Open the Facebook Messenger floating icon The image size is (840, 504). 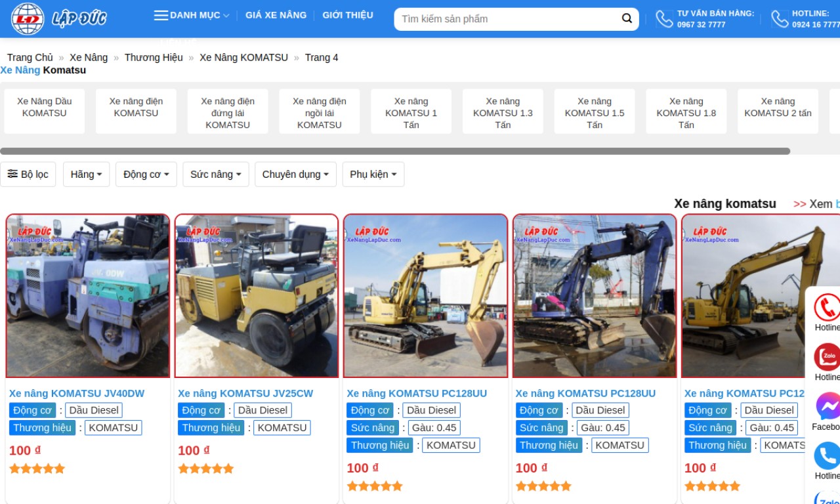tap(828, 406)
